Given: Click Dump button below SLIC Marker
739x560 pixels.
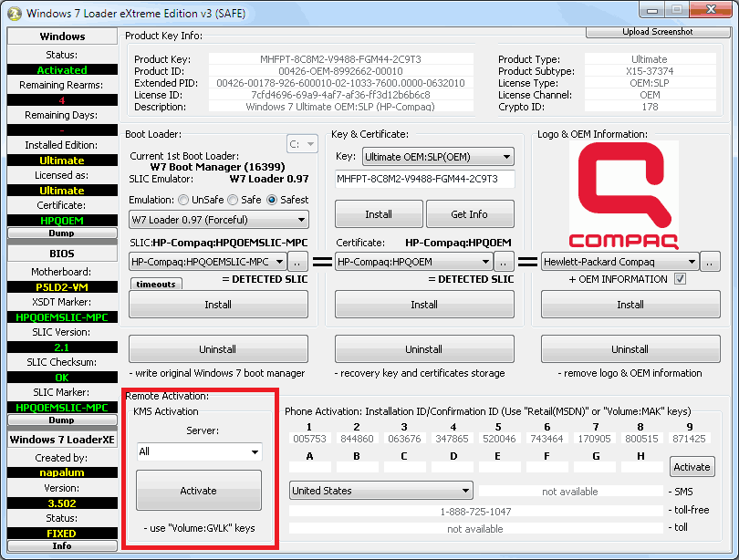Looking at the screenshot, I should click(x=62, y=420).
